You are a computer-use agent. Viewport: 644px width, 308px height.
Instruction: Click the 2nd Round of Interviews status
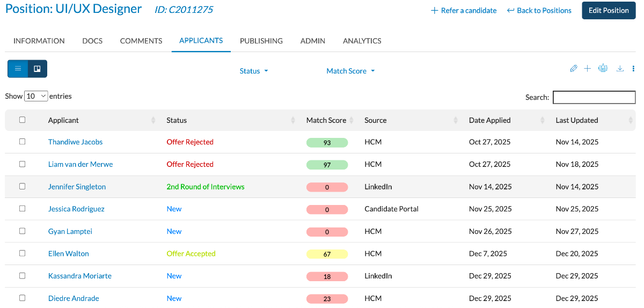pyautogui.click(x=206, y=187)
